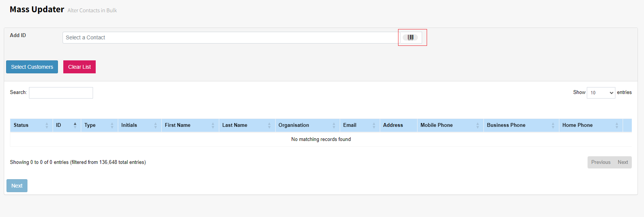Focus the Search input box
The height and width of the screenshot is (217, 644).
point(61,93)
